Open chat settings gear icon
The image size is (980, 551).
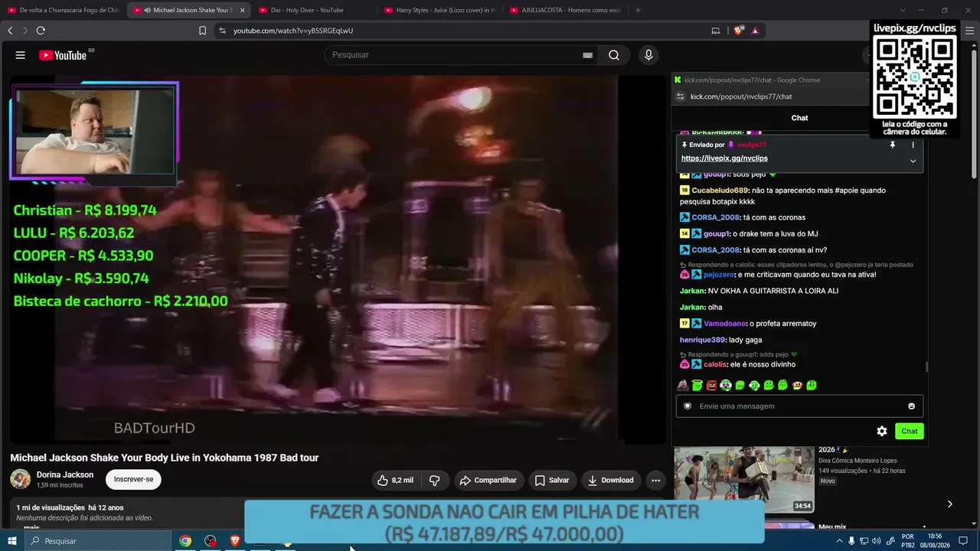[x=882, y=432]
